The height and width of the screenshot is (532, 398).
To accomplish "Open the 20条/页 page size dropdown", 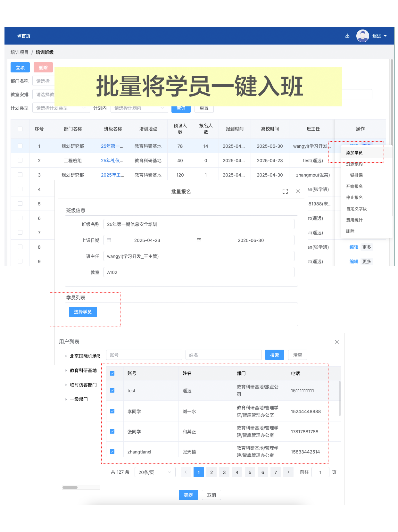I will [x=155, y=472].
